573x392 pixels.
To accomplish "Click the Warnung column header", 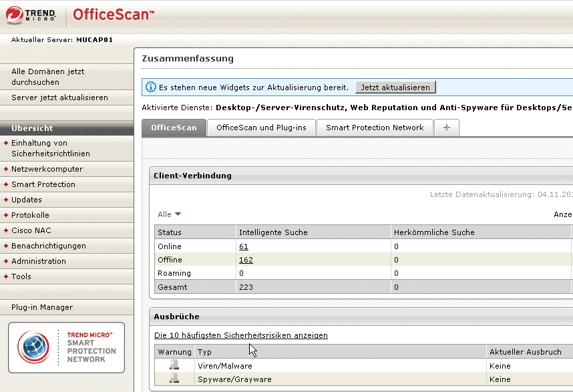I will [175, 352].
